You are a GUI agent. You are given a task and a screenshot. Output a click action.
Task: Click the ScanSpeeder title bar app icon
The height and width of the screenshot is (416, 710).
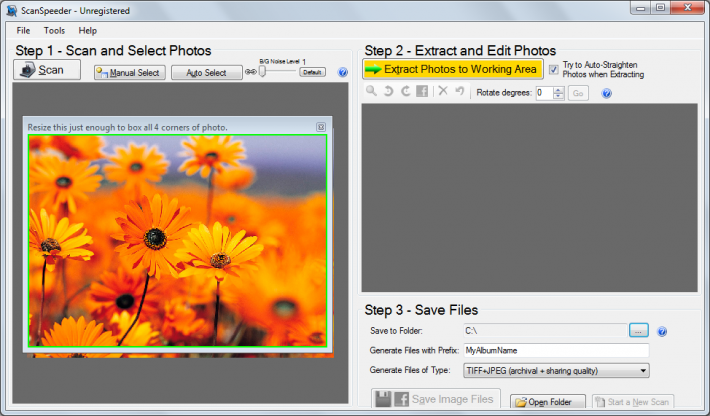point(12,10)
